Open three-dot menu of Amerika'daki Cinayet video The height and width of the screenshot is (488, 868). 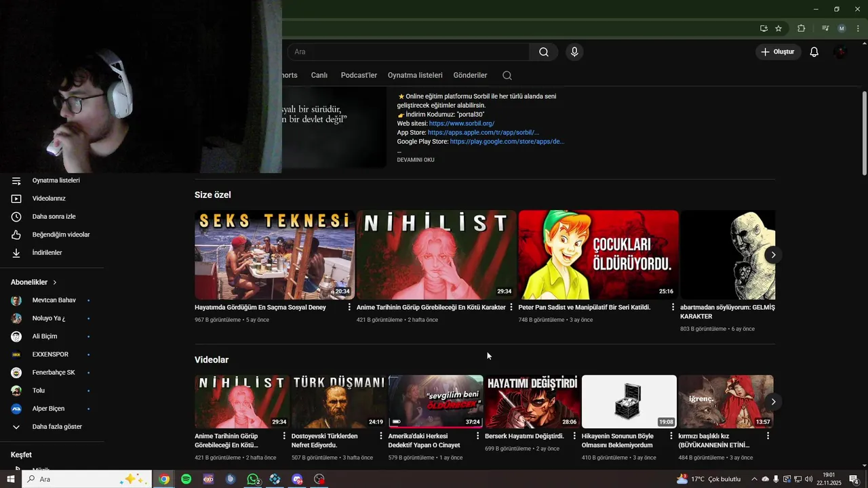[477, 436]
